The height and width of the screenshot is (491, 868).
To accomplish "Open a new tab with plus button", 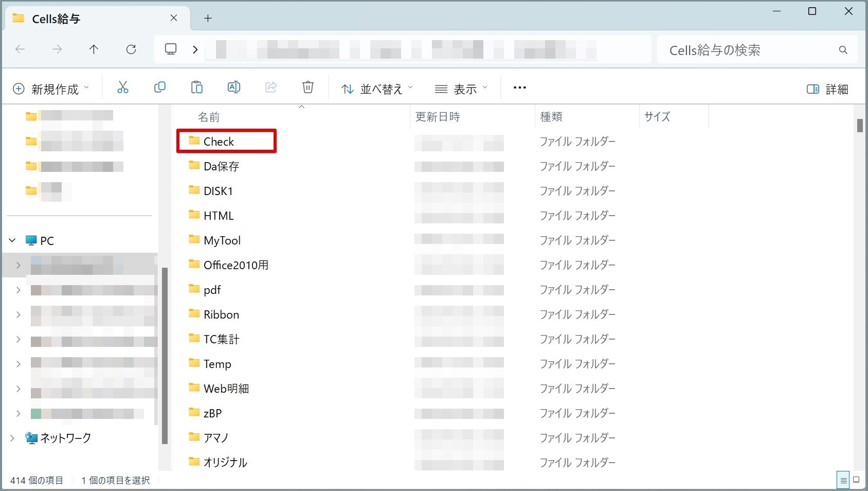I will click(208, 19).
